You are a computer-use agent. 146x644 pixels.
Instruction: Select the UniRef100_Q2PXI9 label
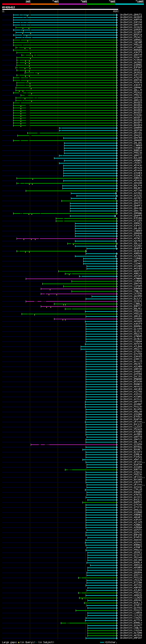(x=131, y=75)
